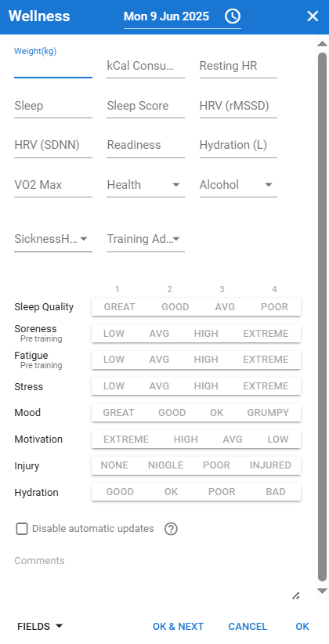Viewport: 329px width, 644px height.
Task: Click the clock icon beside the date
Action: pyautogui.click(x=233, y=16)
